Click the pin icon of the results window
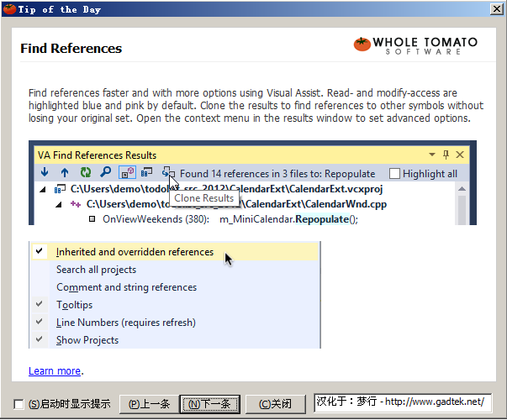The image size is (507, 420). pos(446,155)
